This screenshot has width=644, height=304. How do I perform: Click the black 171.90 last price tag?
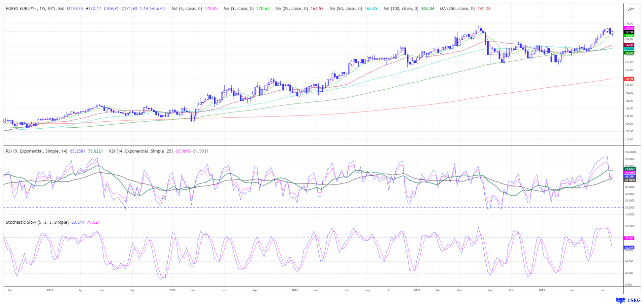click(x=629, y=32)
